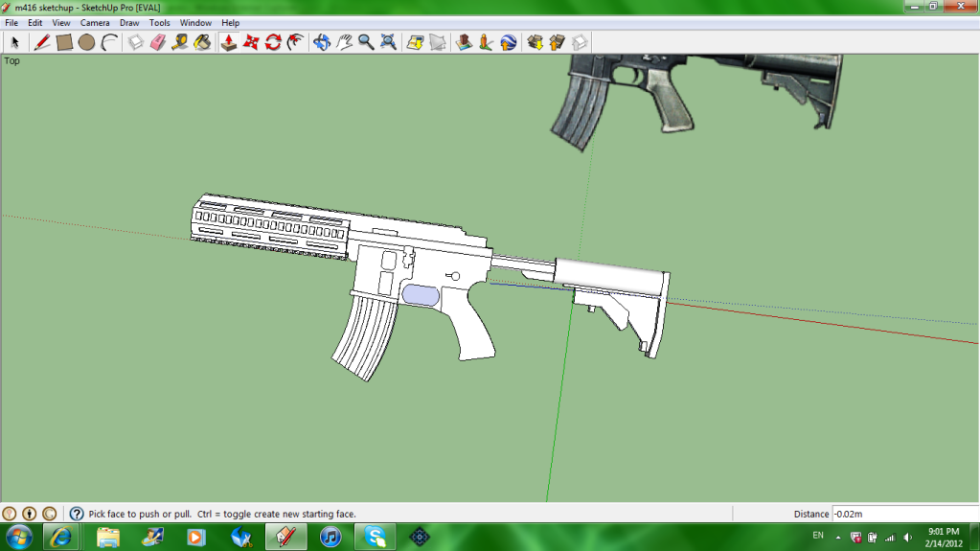Viewport: 980px width, 551px height.
Task: Select the blue highlighted face on the rifle
Action: click(420, 295)
